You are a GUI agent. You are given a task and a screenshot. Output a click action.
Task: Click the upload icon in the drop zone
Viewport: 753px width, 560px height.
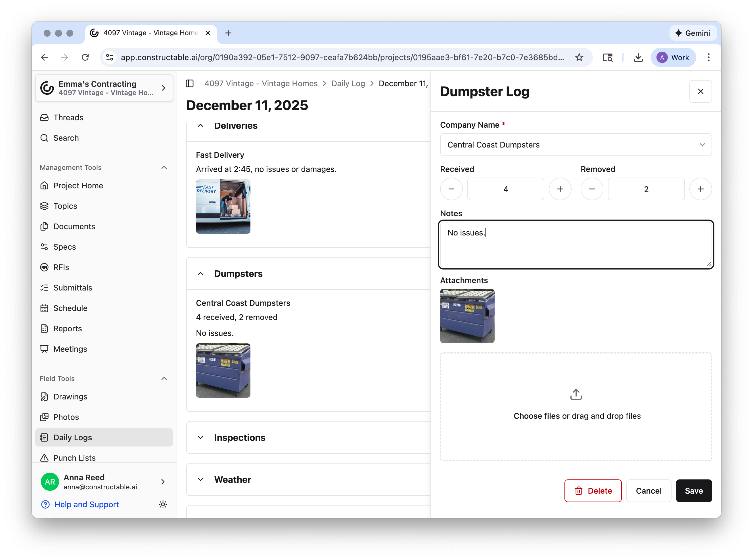576,394
